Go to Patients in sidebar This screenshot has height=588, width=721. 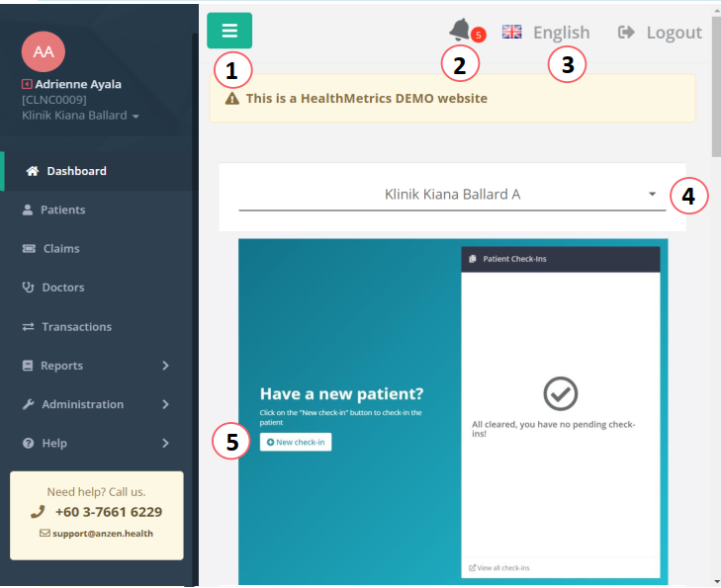point(62,210)
